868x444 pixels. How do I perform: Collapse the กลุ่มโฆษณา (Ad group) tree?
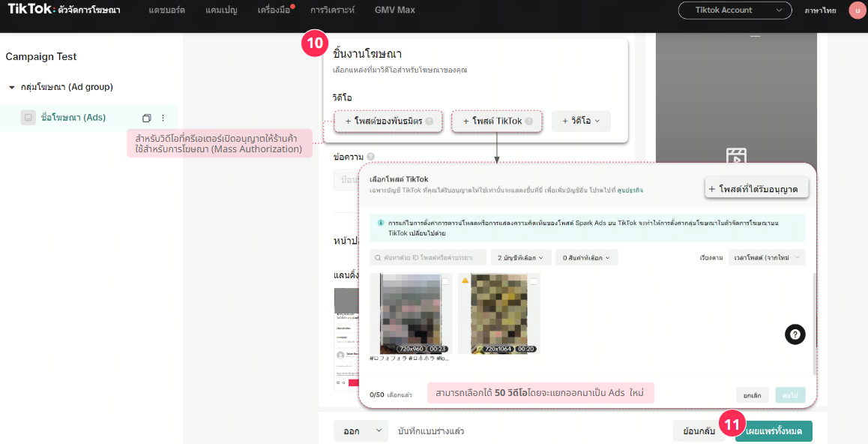(x=12, y=87)
